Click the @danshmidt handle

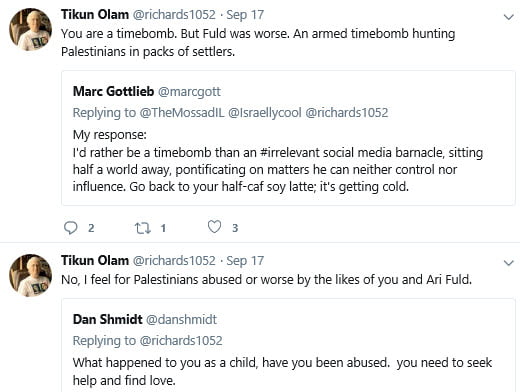coord(182,319)
